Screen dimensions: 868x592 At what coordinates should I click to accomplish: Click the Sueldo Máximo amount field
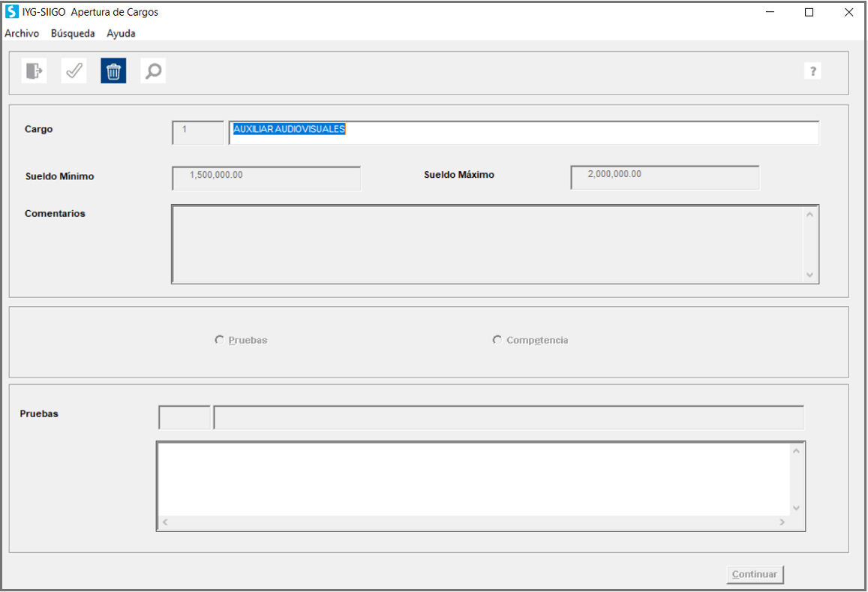pyautogui.click(x=665, y=177)
